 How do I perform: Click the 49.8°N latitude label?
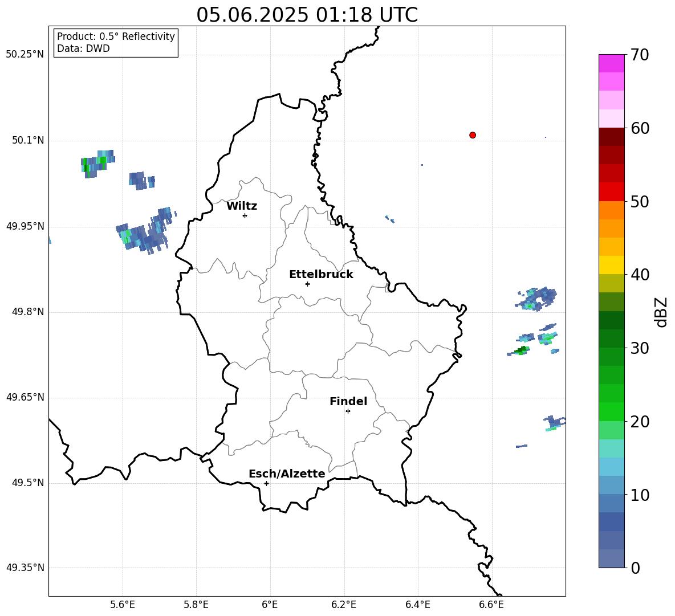pyautogui.click(x=28, y=312)
